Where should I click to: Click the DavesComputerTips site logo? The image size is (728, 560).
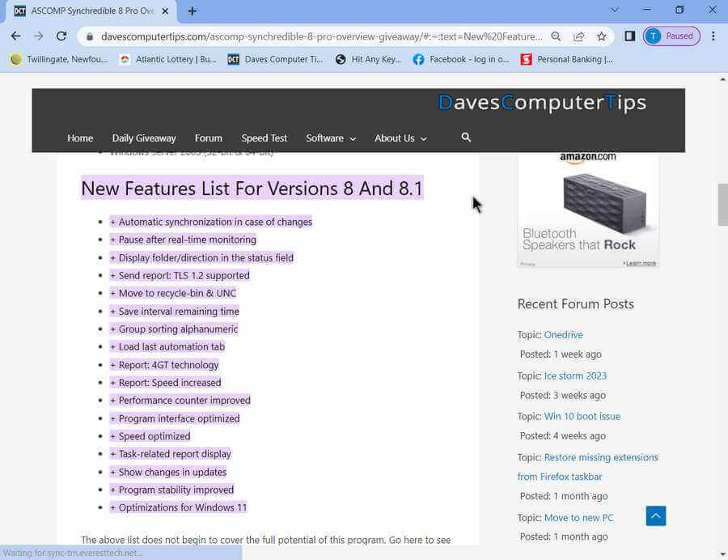pyautogui.click(x=542, y=103)
